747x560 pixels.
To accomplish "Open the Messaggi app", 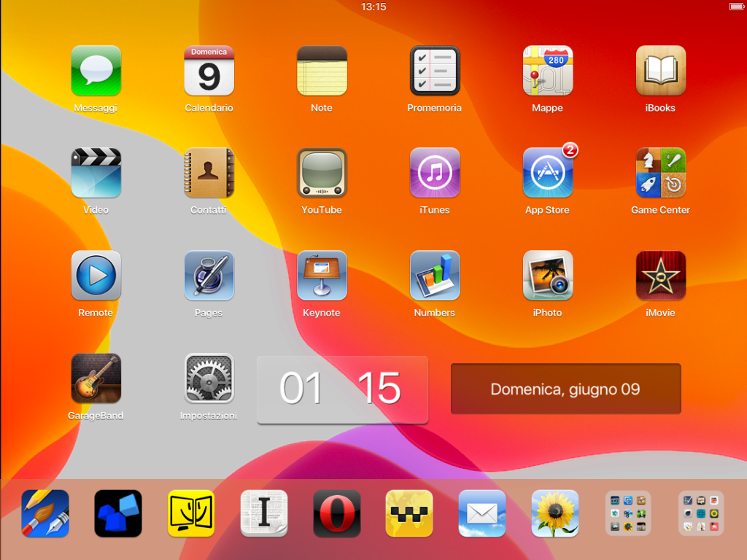I will (96, 71).
